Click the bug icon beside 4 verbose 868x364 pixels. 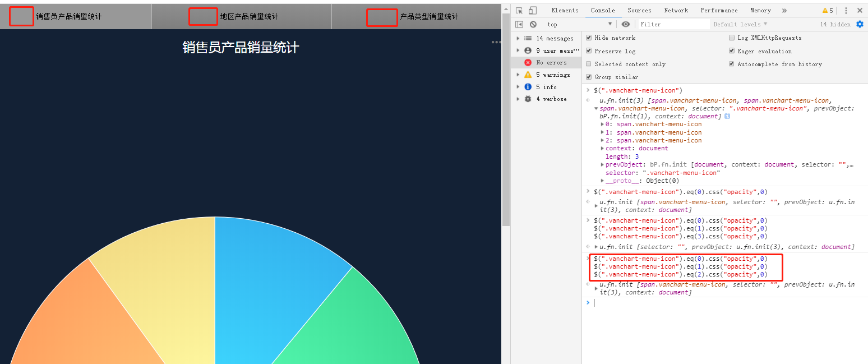coord(528,99)
